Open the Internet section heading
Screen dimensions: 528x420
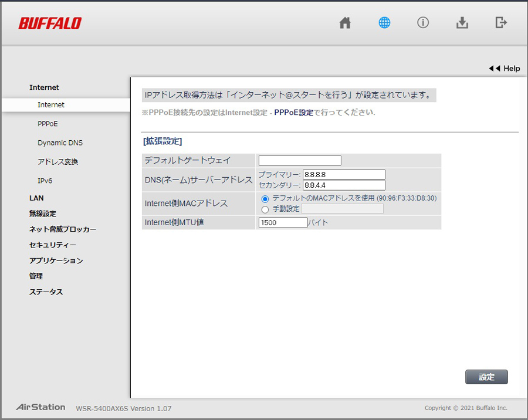tap(44, 87)
